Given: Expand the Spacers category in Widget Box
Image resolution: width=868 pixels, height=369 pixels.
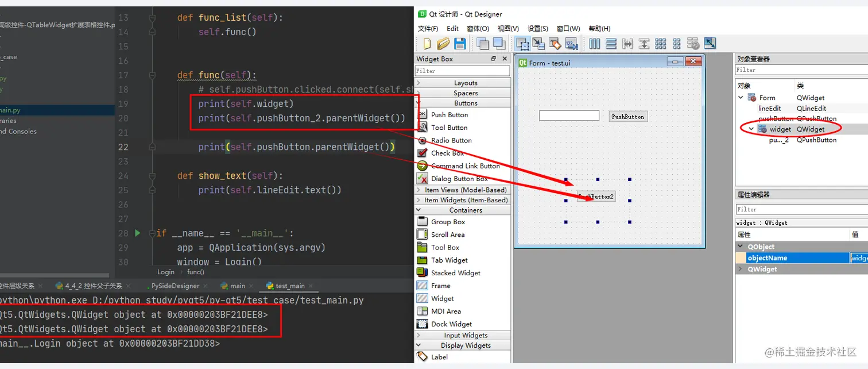Looking at the screenshot, I should (463, 93).
